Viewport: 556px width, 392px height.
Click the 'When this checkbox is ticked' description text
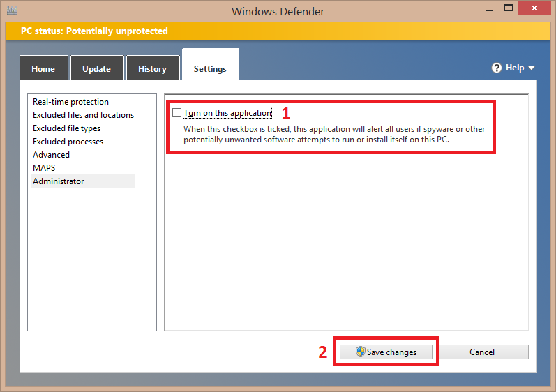click(334, 134)
